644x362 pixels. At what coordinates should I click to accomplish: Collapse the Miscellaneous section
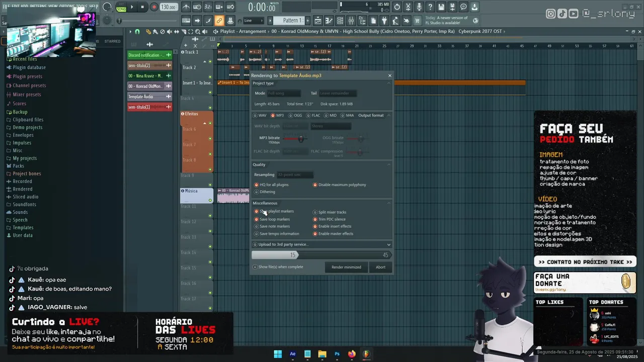pyautogui.click(x=389, y=203)
